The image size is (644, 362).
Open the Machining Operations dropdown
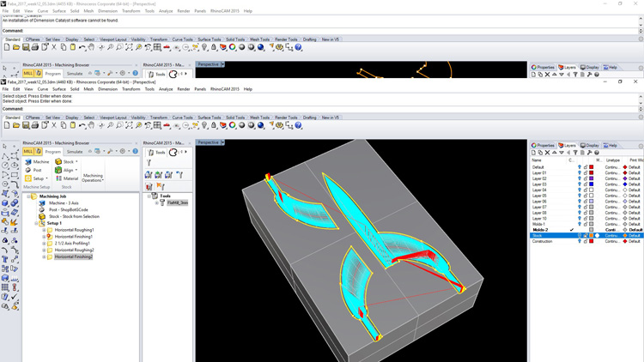coord(93,178)
